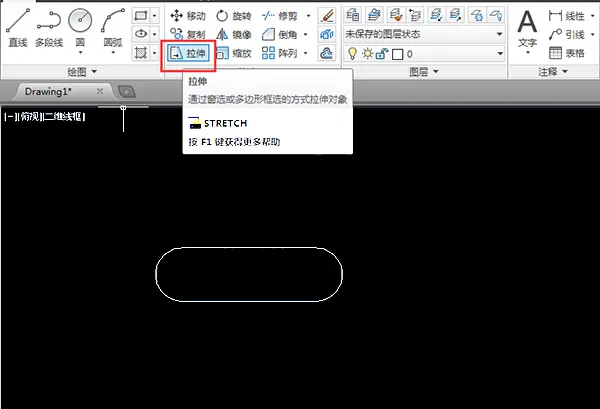
Task: Expand the 图层 panel title
Action: point(424,72)
